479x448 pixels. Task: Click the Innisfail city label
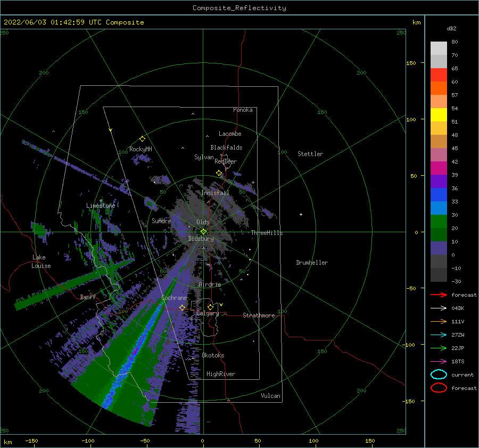(216, 193)
